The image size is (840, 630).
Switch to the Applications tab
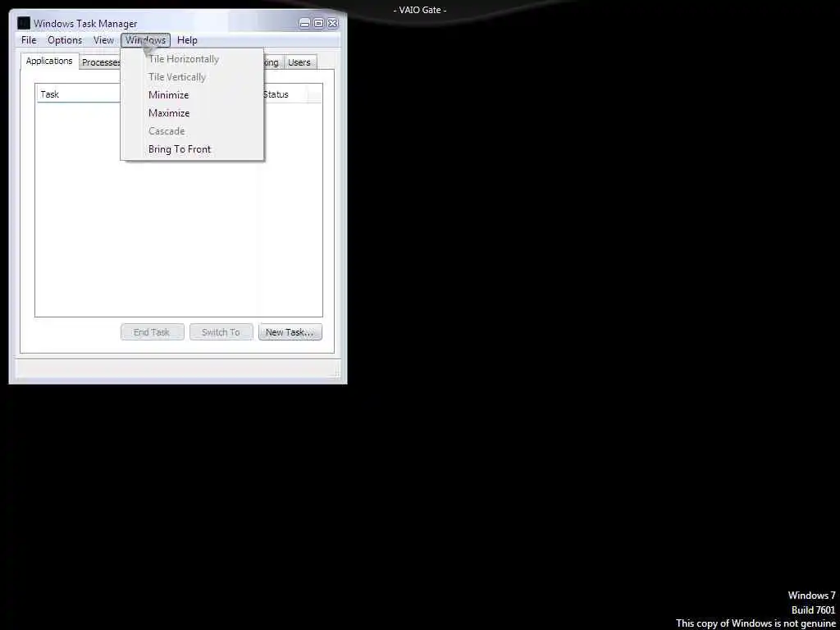pyautogui.click(x=49, y=61)
